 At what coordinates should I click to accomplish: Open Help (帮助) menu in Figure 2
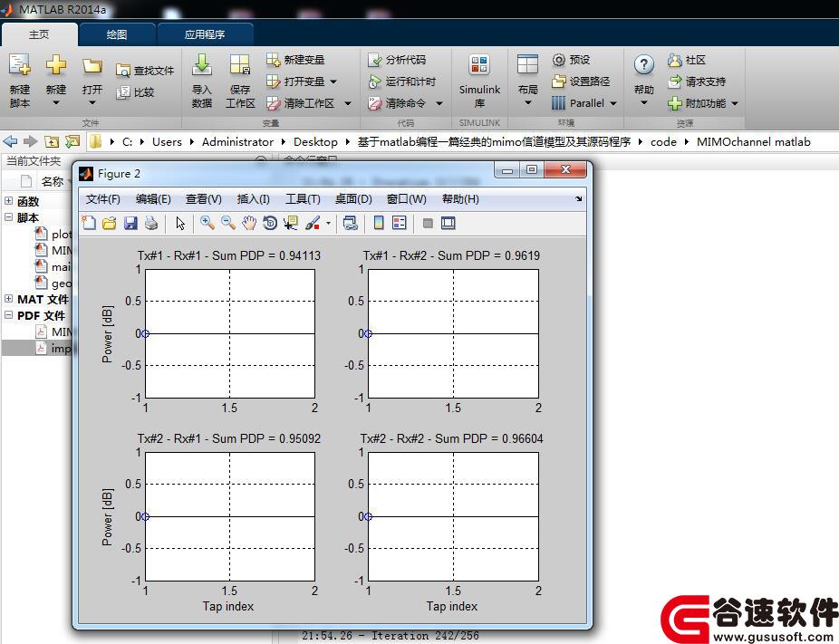(460, 199)
